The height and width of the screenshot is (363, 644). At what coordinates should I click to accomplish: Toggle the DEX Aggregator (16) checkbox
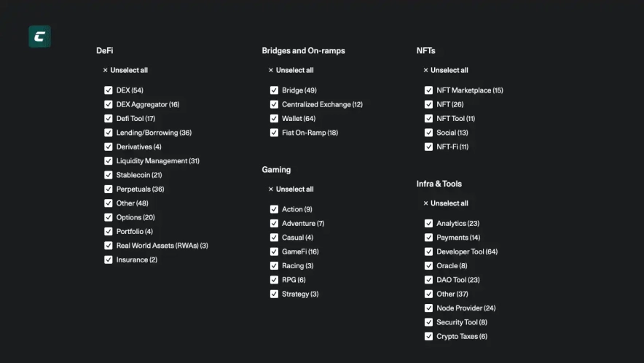point(109,104)
